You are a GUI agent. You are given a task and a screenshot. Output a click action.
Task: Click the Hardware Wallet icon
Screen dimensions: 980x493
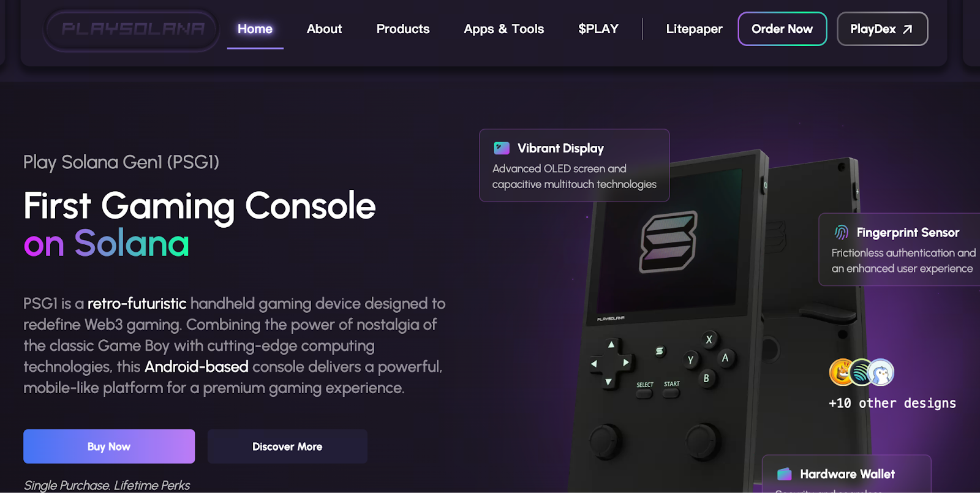coord(785,474)
